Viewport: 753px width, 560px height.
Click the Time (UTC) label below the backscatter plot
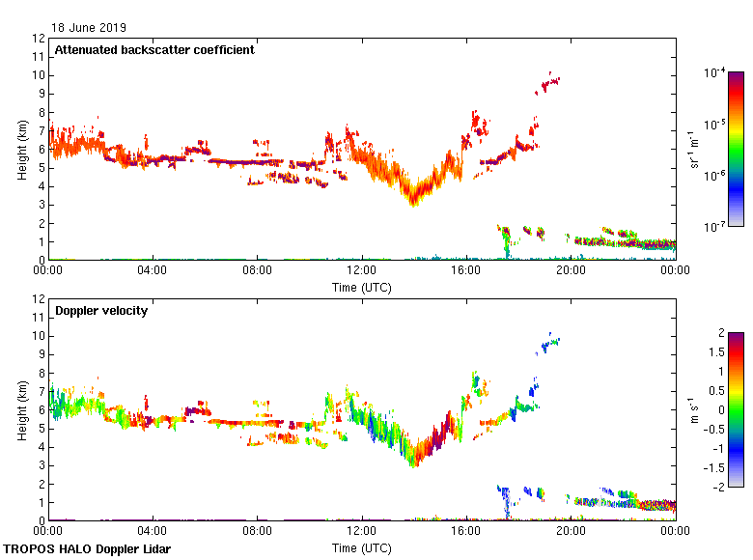[x=362, y=287]
